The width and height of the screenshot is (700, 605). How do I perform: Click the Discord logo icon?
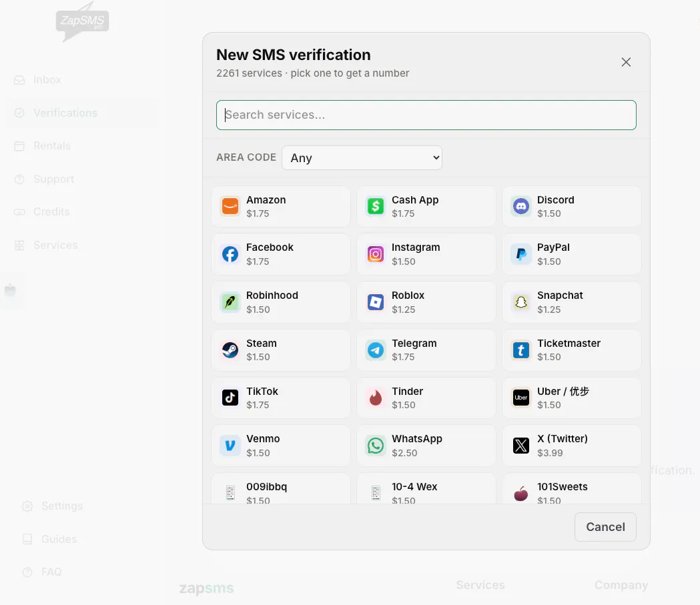[x=521, y=206]
